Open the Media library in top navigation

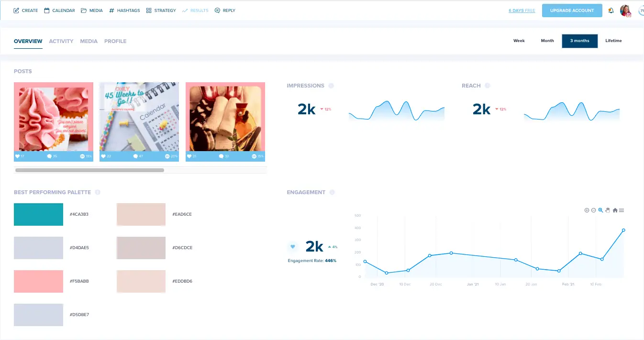(91, 11)
